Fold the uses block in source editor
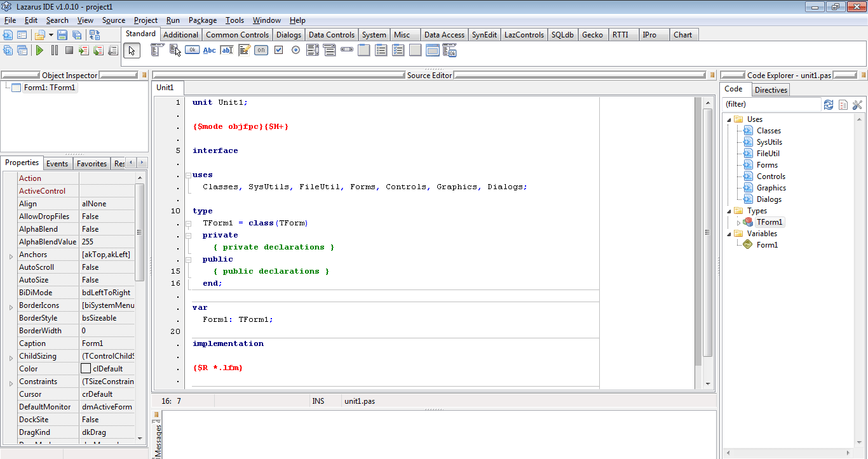The width and height of the screenshot is (868, 459). pos(188,175)
